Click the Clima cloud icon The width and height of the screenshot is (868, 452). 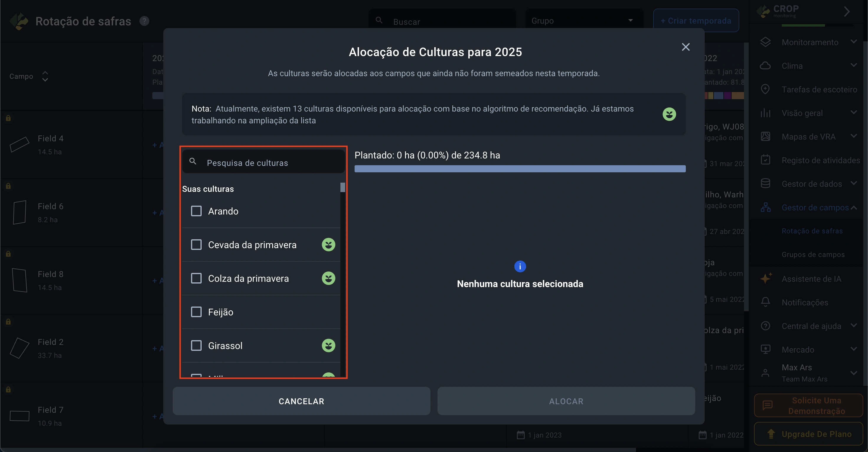click(765, 66)
